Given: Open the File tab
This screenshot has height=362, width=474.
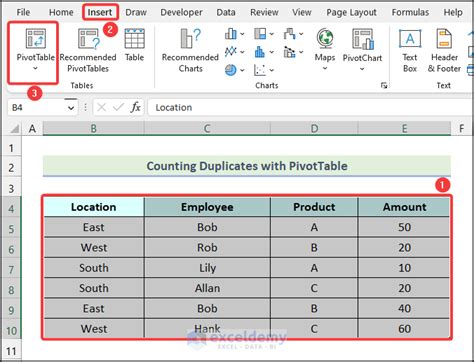Looking at the screenshot, I should coord(23,12).
